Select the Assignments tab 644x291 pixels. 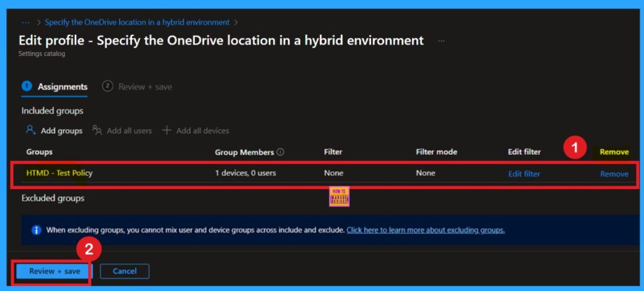54,87
